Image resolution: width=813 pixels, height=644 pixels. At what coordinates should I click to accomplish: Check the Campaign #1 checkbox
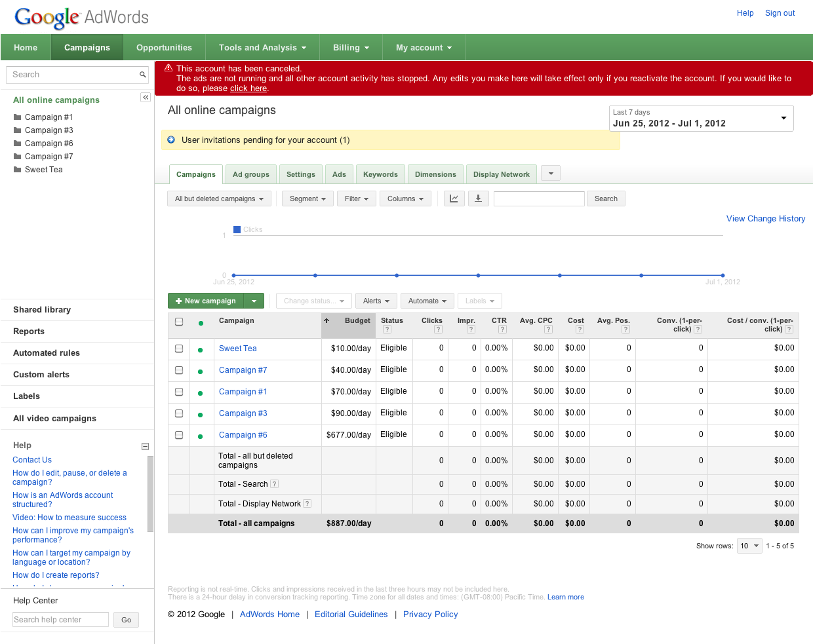coord(179,392)
